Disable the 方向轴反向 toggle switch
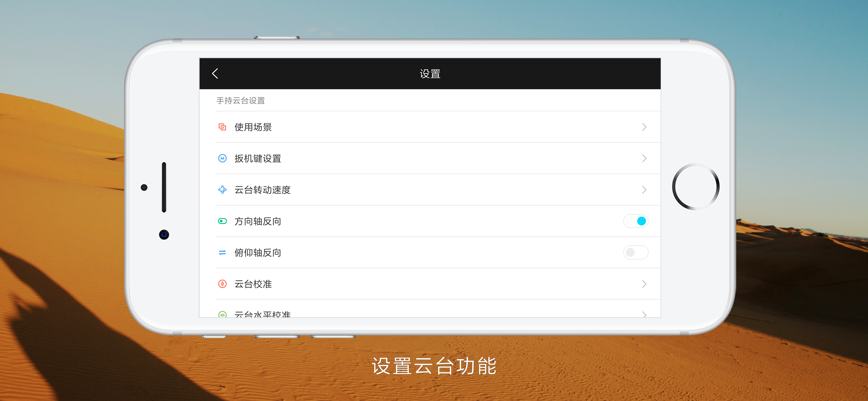The image size is (868, 401). [x=635, y=221]
